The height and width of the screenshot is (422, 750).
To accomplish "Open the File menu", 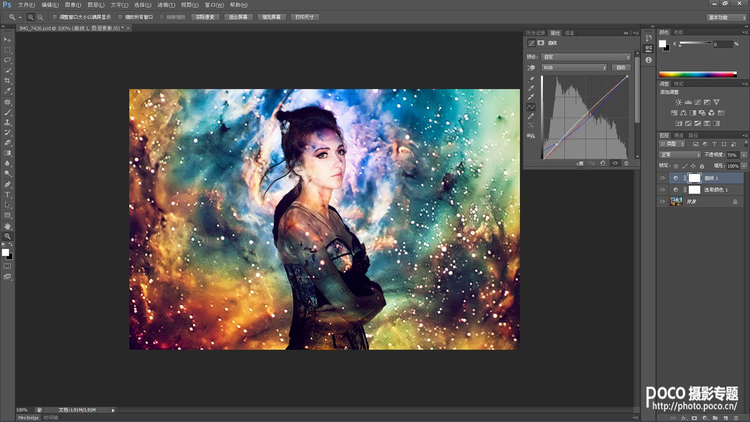I will coord(26,5).
